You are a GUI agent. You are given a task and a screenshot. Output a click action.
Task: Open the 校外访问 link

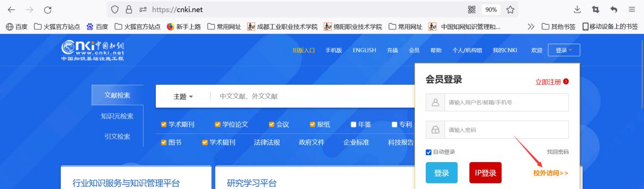pos(551,173)
